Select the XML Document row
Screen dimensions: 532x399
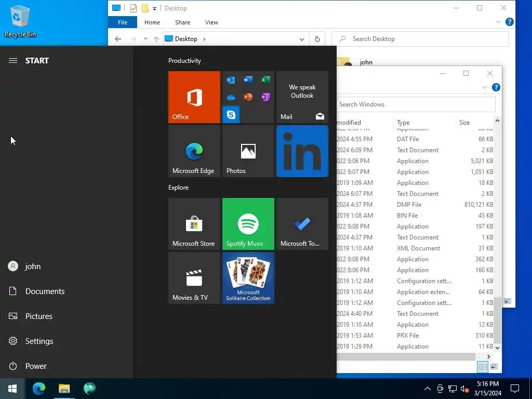click(x=415, y=248)
